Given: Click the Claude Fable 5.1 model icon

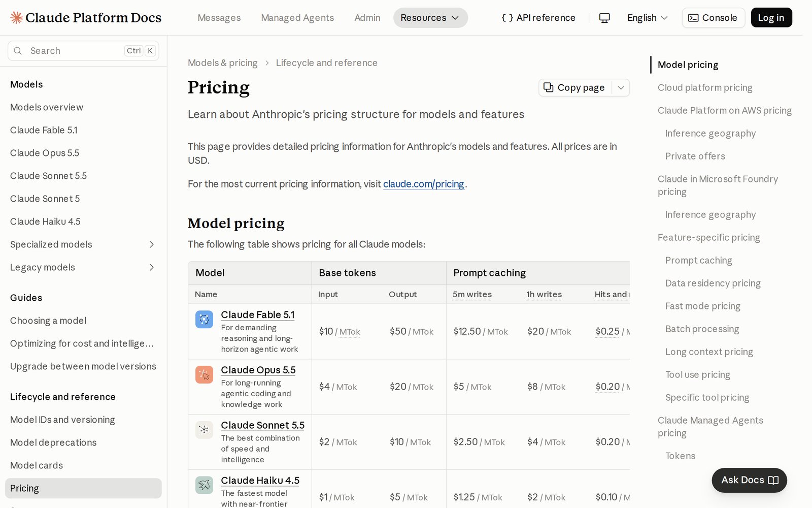Looking at the screenshot, I should click(204, 320).
